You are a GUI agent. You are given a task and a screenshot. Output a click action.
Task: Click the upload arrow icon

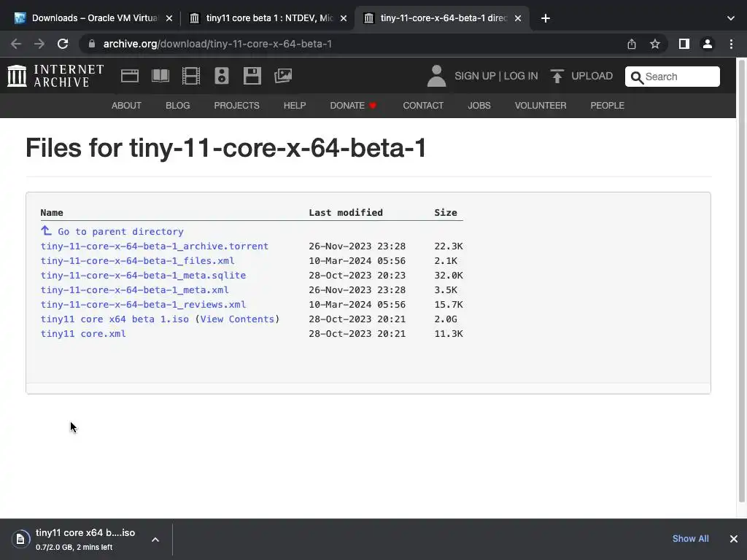(557, 76)
